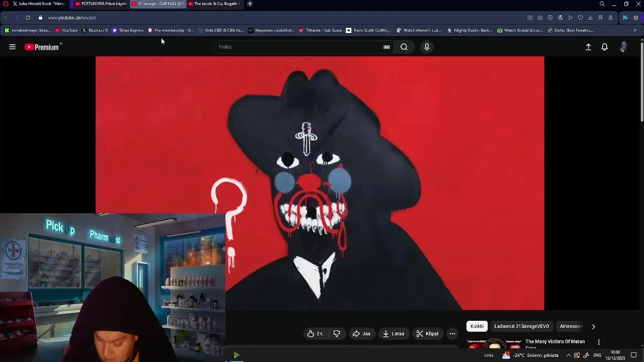The width and height of the screenshot is (644, 362).
Task: Download the video with Lataa button
Action: [393, 333]
